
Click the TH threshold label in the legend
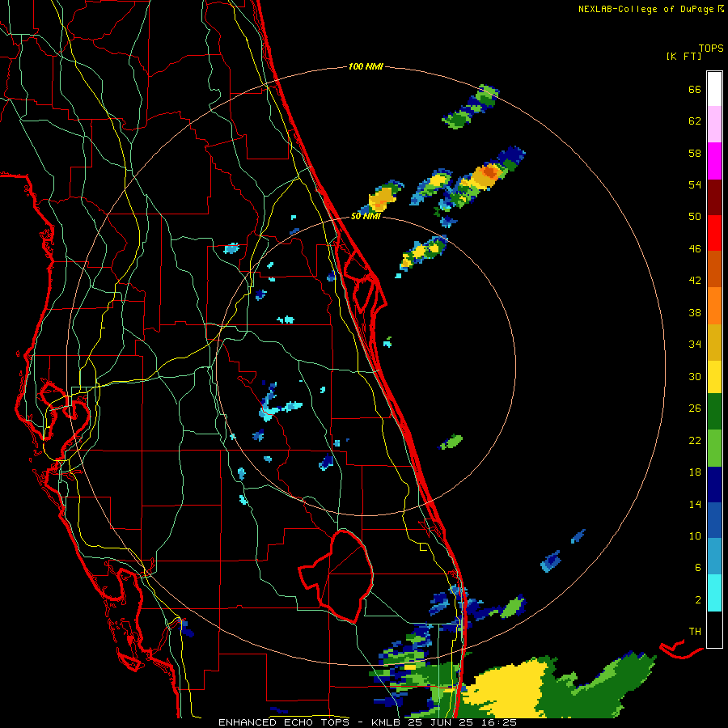pyautogui.click(x=695, y=632)
